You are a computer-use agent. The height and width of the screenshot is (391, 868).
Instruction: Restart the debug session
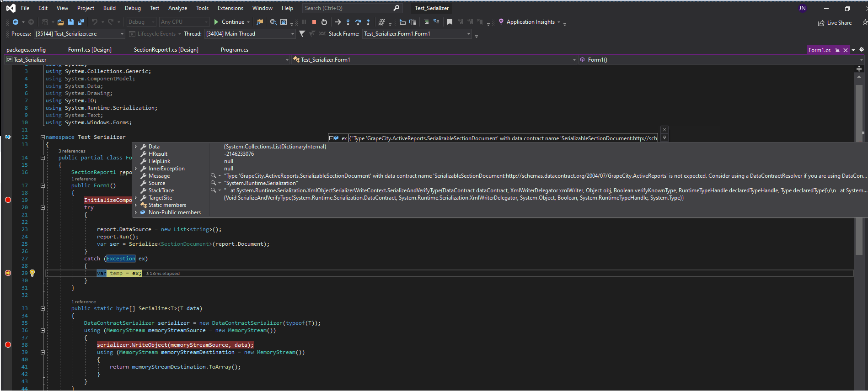pos(324,22)
